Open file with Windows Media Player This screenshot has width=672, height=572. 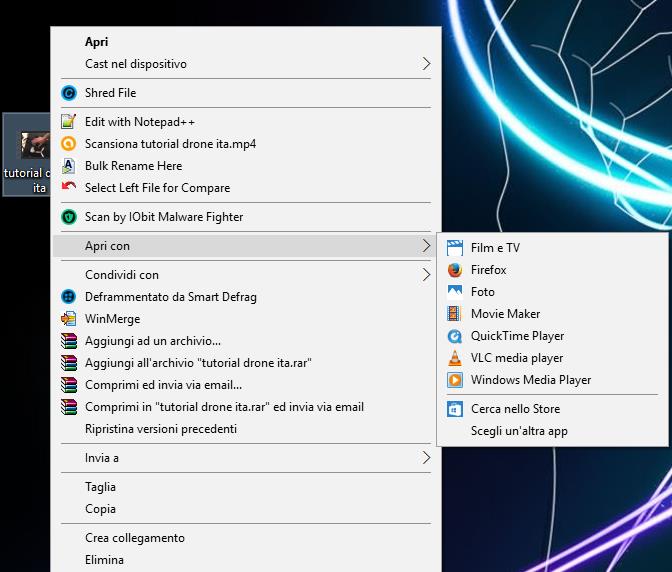[x=530, y=380]
